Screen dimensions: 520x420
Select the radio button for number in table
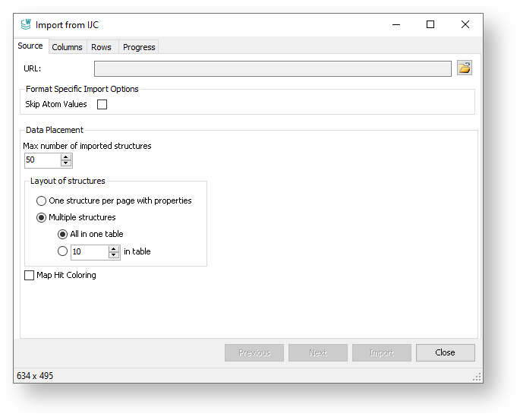click(x=63, y=251)
